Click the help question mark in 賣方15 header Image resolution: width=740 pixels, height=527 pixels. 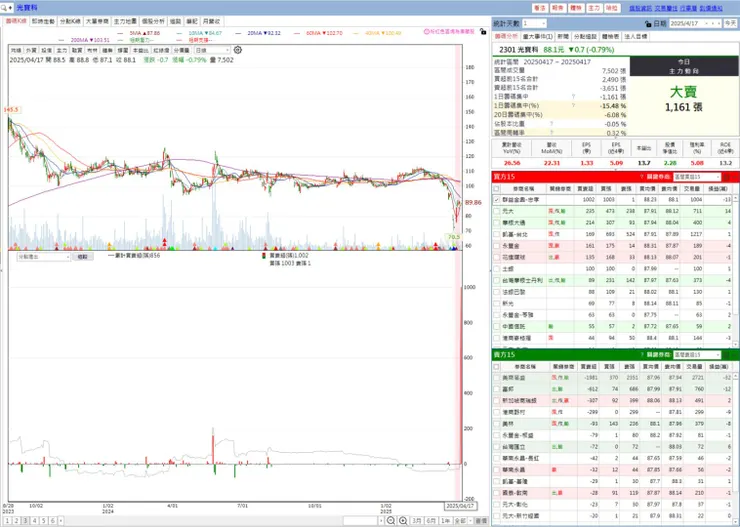[641, 354]
